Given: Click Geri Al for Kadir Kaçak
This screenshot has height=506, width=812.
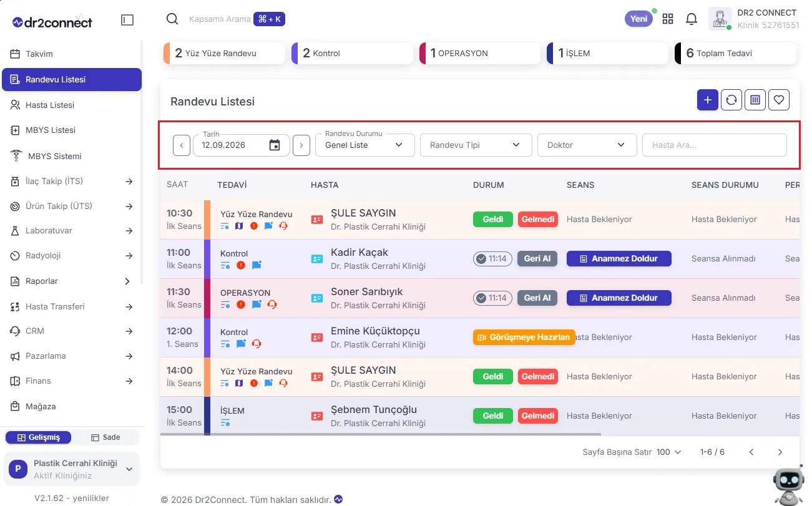Looking at the screenshot, I should (537, 258).
